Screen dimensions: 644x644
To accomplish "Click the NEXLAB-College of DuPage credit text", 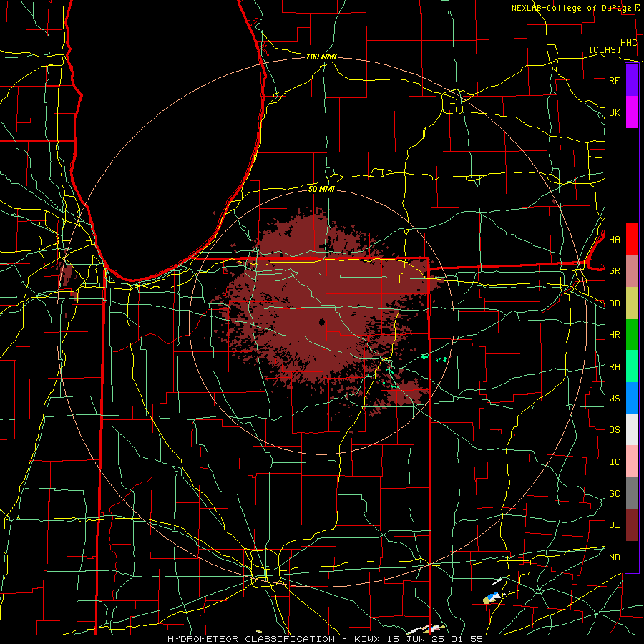I will coord(571,8).
